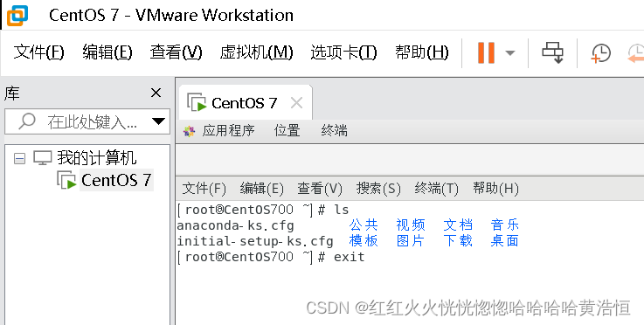
Task: Open the terminal 搜索(S) menu
Action: [378, 189]
